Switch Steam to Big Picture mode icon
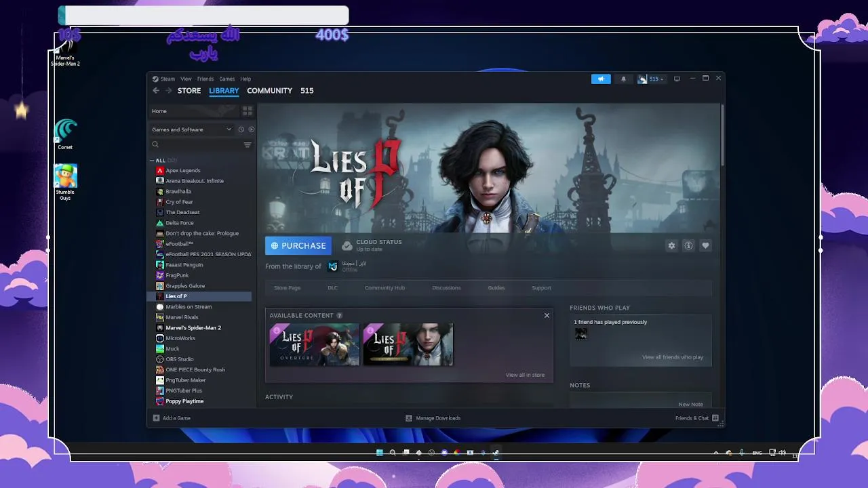Viewport: 868px width, 488px height. pyautogui.click(x=677, y=79)
